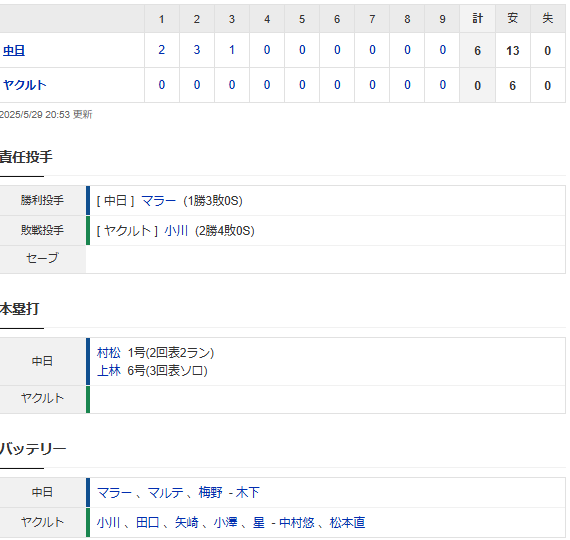This screenshot has height=540, width=570.
Task: Click 中日's 1st inning score 2
Action: click(162, 50)
